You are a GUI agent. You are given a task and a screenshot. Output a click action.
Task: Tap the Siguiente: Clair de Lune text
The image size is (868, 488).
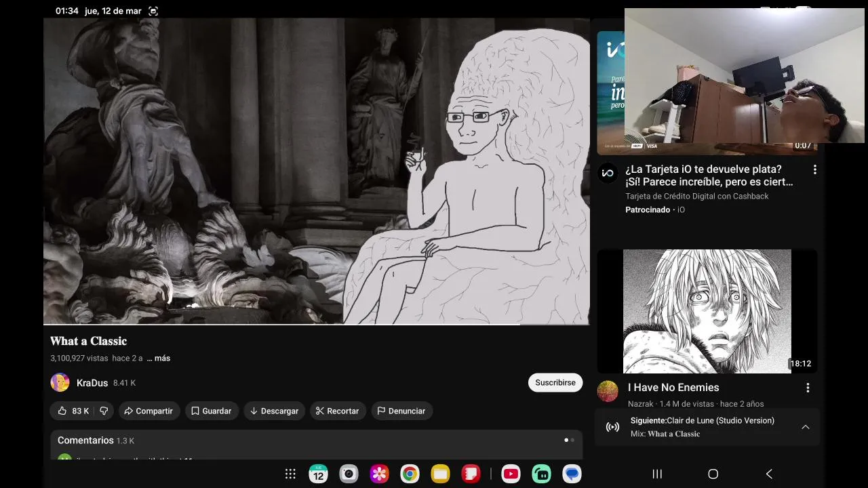(702, 420)
